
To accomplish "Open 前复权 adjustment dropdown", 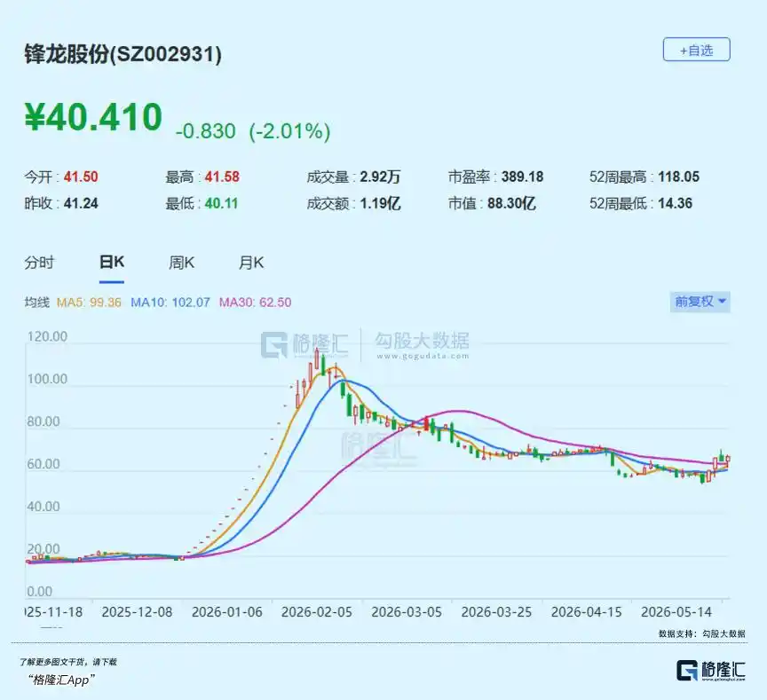I will point(700,302).
